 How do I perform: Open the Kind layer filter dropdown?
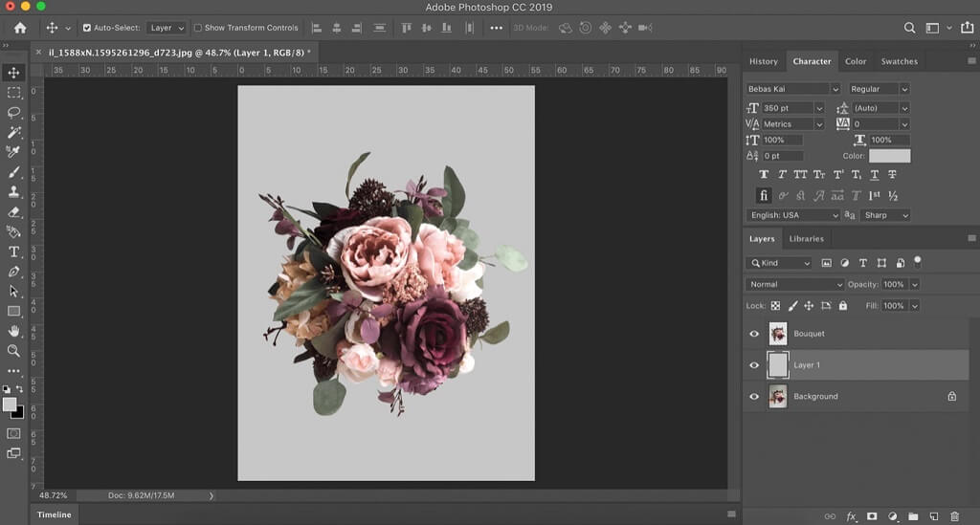click(778, 263)
